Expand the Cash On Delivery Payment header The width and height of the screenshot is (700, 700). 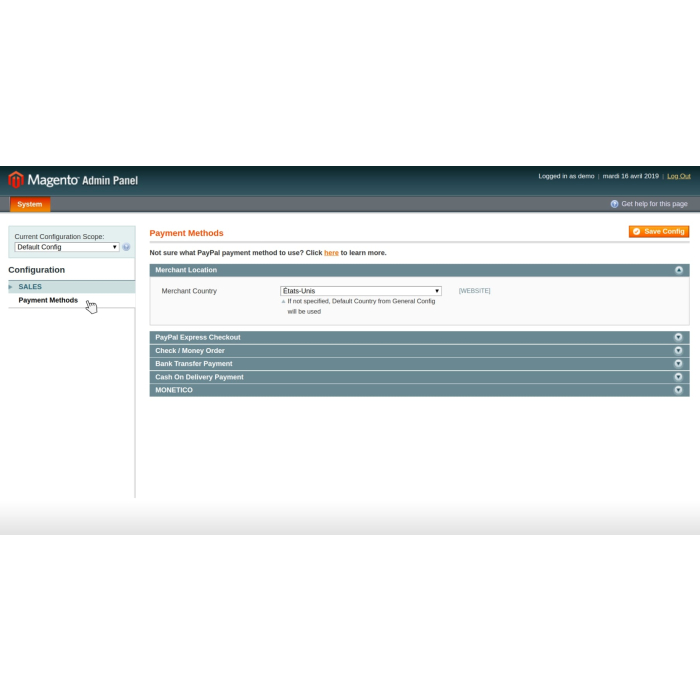419,377
